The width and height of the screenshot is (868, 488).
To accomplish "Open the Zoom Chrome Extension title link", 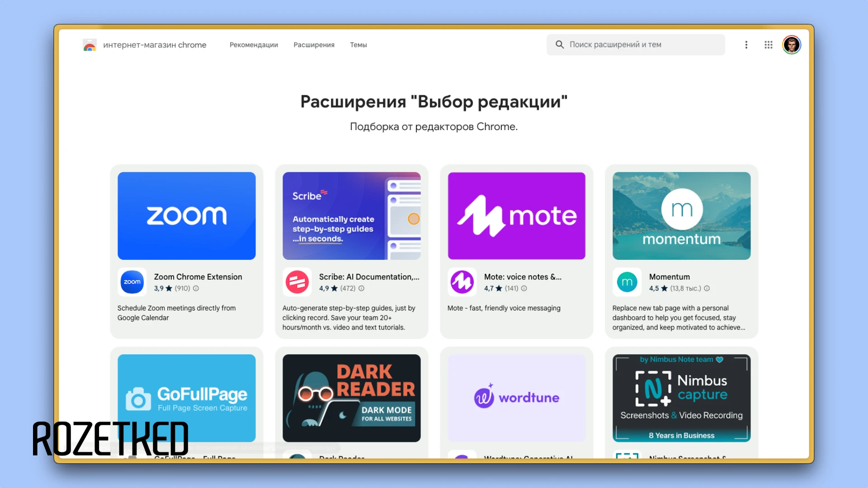I will click(198, 277).
